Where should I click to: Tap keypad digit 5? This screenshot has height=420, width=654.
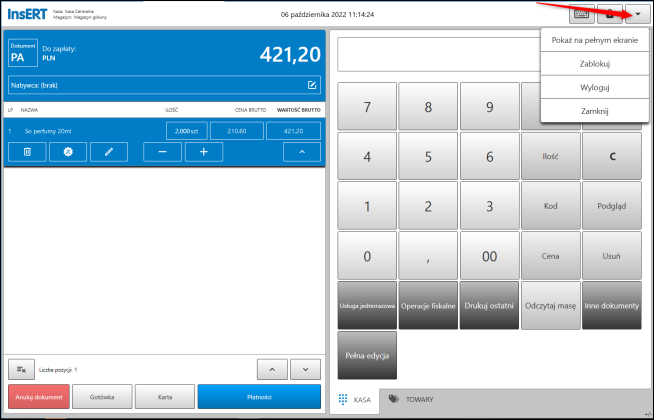tap(428, 156)
